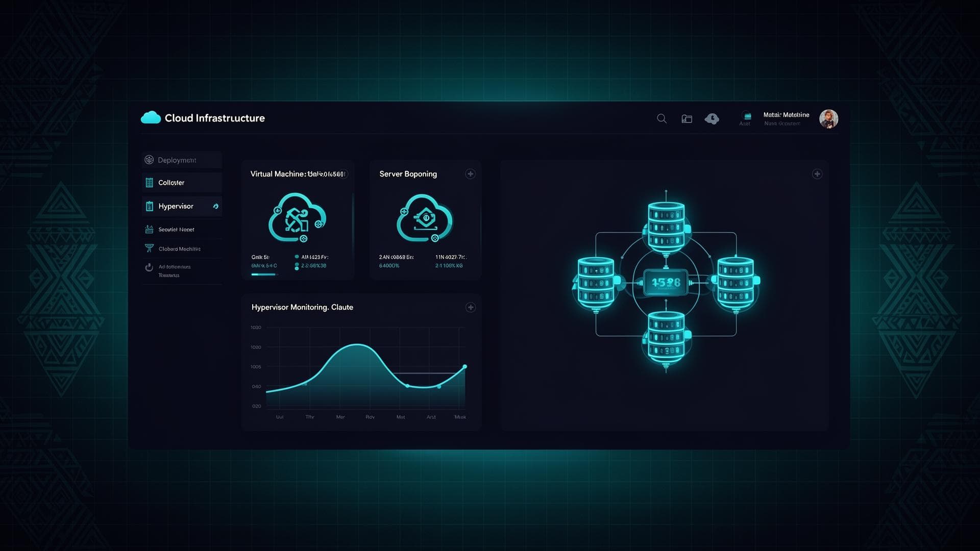The width and height of the screenshot is (980, 551).
Task: Toggle the refresh indicator on Hypervisor entry
Action: pos(215,206)
